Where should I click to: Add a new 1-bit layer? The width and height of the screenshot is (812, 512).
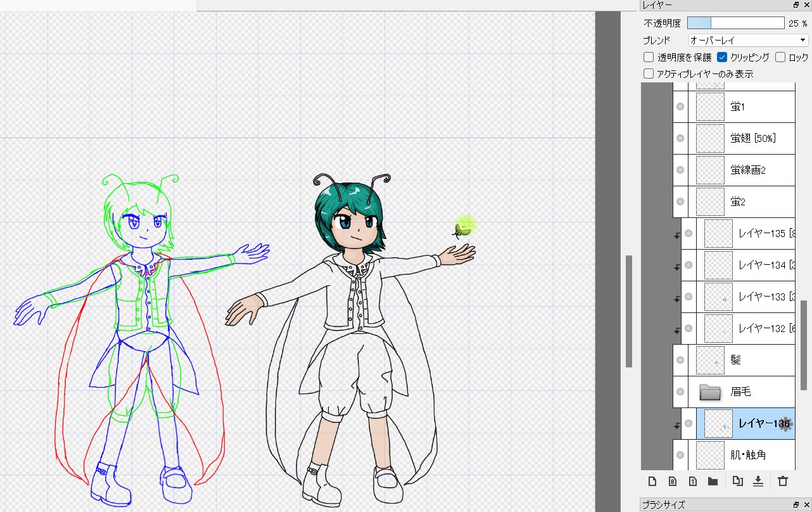693,482
